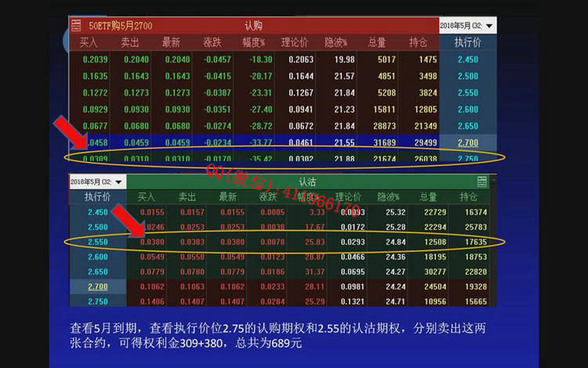Viewport: 588px width, 368px height.
Task: Click the grid icon in the put panel header
Action: (x=482, y=181)
